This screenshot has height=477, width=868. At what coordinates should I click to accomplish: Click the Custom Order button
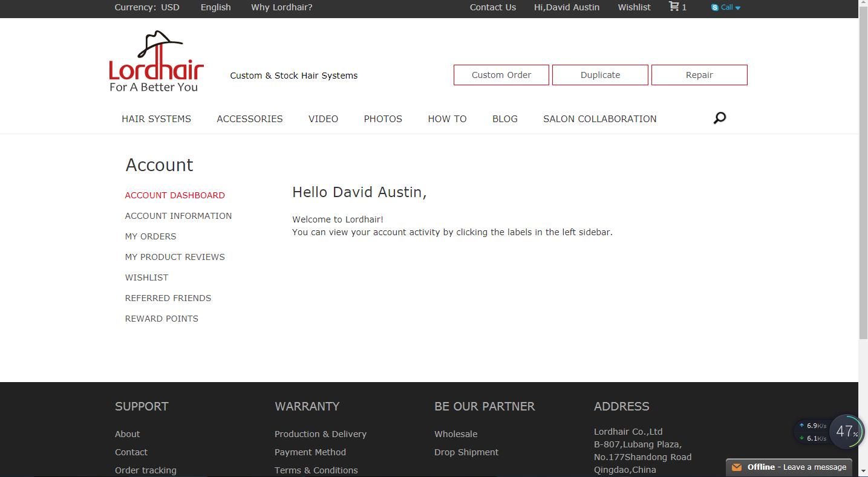pyautogui.click(x=501, y=75)
